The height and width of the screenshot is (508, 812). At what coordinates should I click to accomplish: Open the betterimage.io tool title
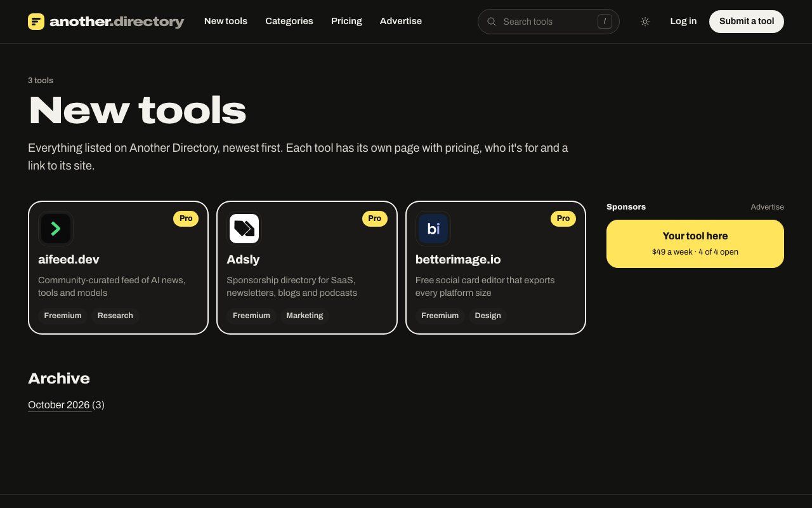pos(458,260)
